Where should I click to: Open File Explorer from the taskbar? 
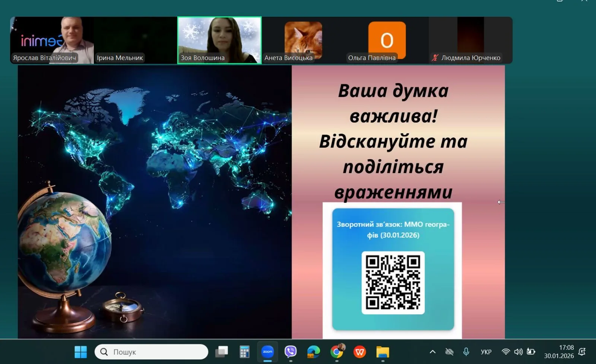click(383, 352)
